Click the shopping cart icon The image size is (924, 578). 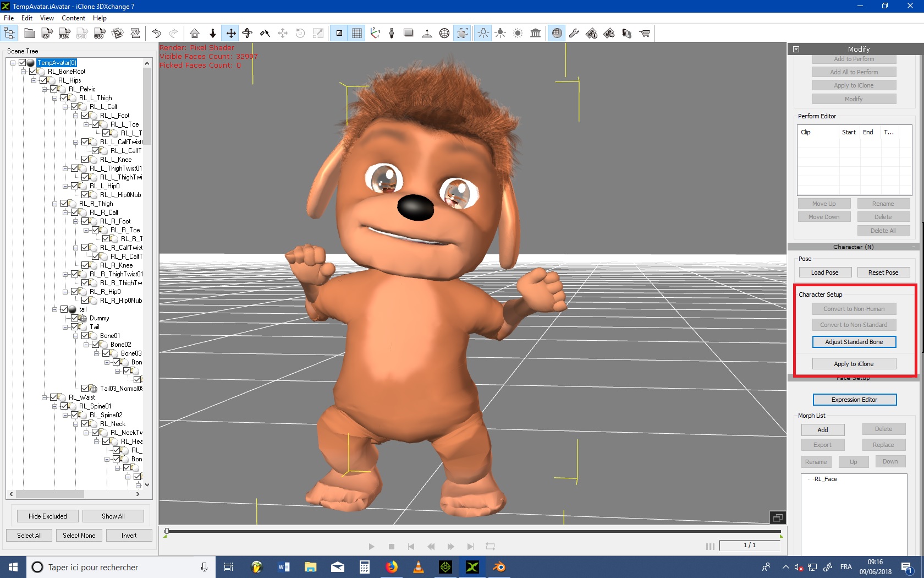[x=645, y=34]
